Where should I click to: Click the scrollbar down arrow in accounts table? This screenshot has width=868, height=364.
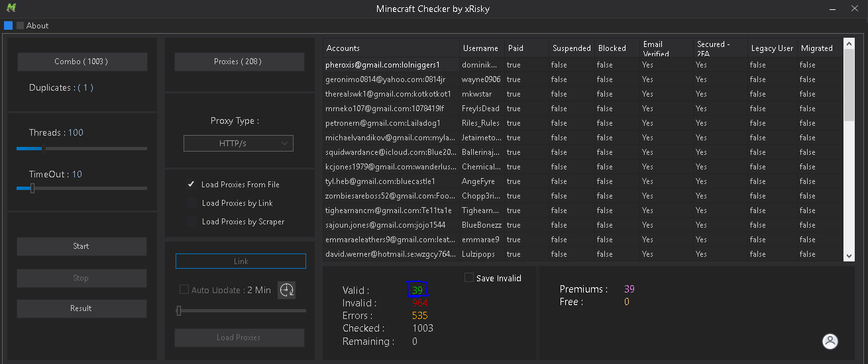coord(849,255)
